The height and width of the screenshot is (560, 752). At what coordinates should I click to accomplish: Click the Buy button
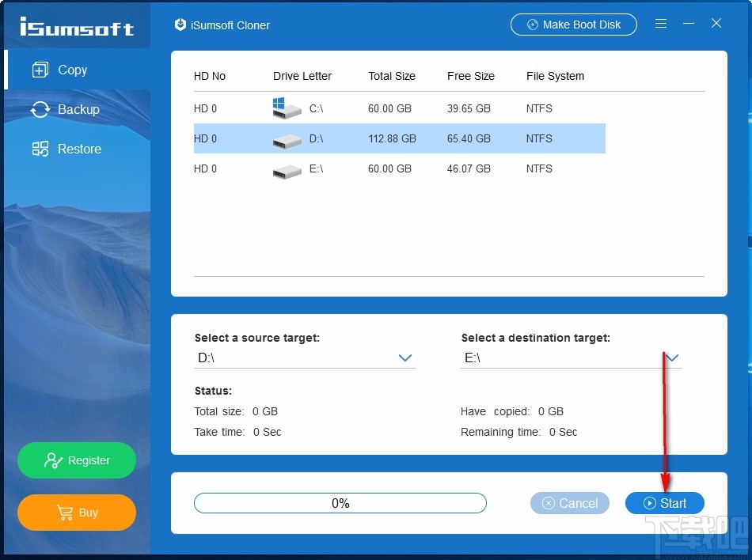click(x=76, y=513)
